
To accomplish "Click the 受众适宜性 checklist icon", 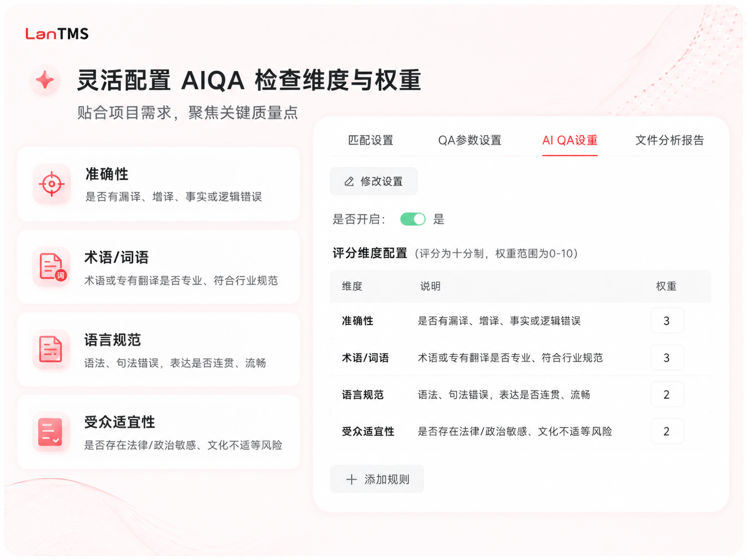I will click(x=52, y=432).
